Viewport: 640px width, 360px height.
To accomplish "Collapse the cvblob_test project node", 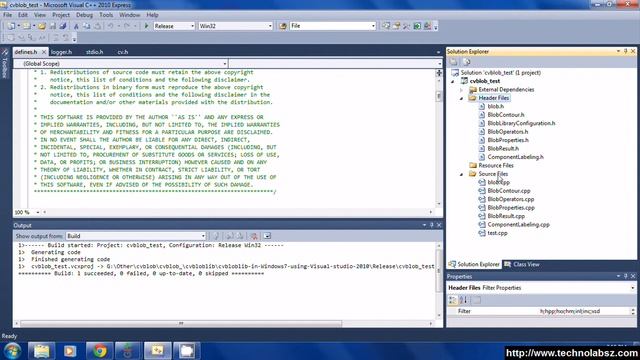I will (x=453, y=81).
